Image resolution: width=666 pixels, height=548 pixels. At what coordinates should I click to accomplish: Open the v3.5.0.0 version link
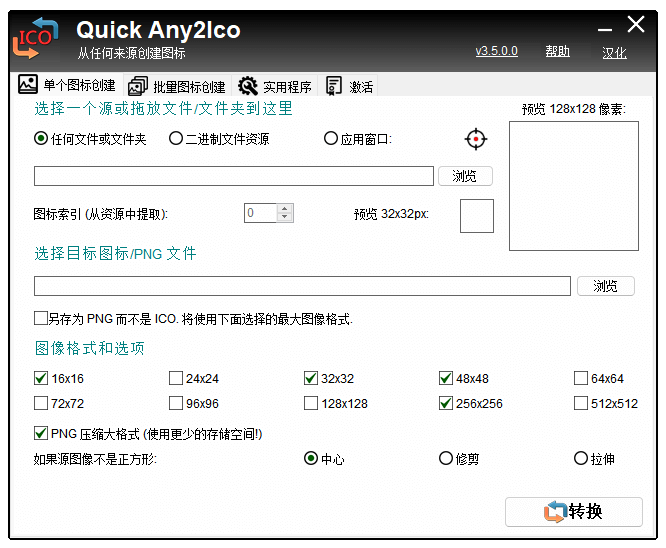[496, 52]
